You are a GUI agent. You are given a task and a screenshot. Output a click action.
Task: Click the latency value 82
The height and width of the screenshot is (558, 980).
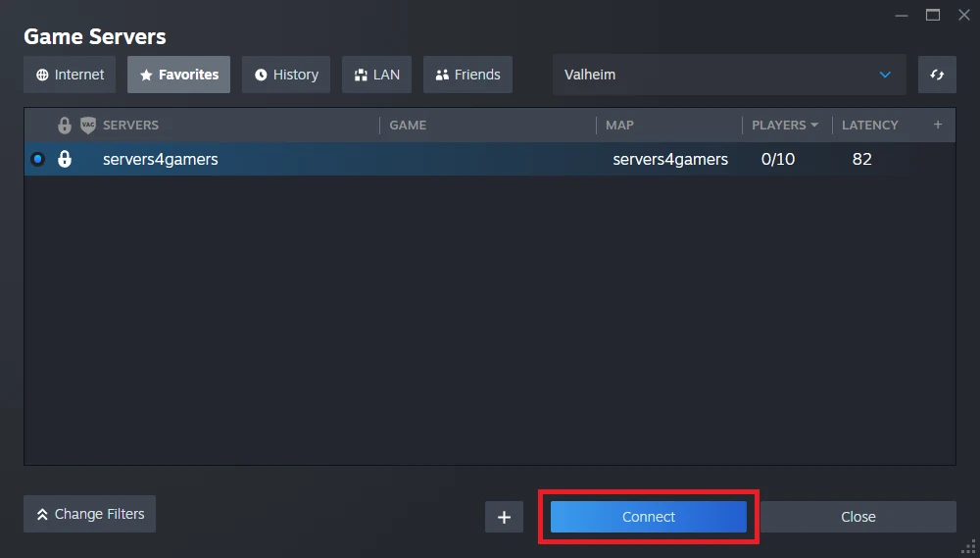tap(861, 159)
